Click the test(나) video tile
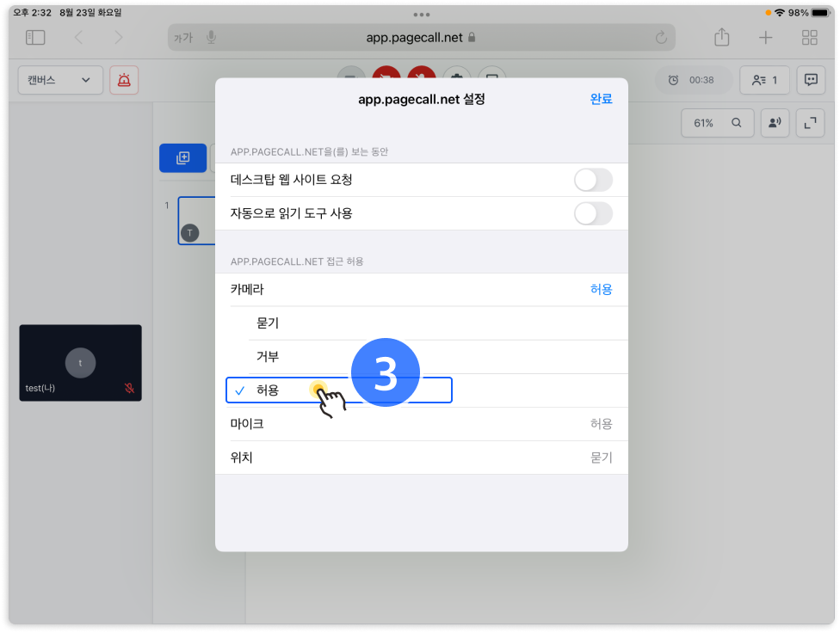The image size is (840, 633). (x=80, y=363)
